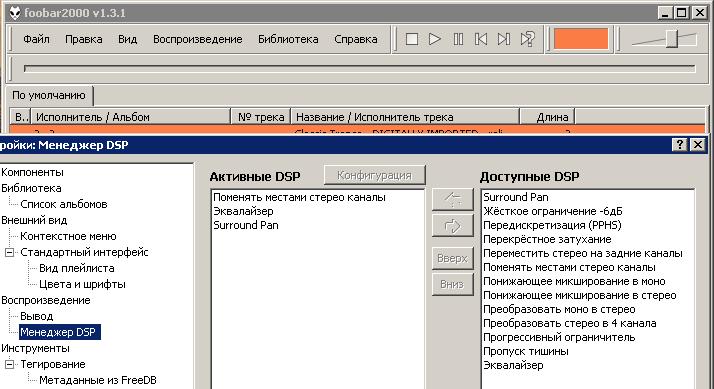Select Эквалайзер in available DSP list

click(x=513, y=365)
